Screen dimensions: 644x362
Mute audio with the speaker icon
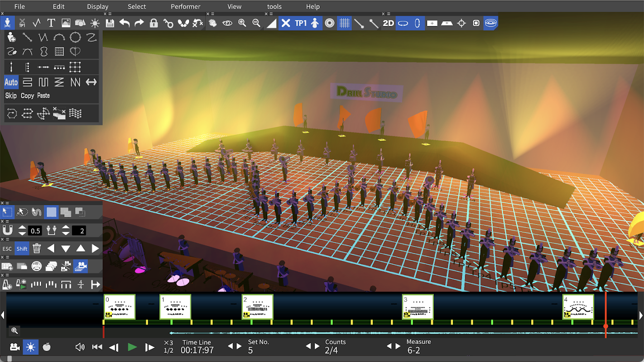click(x=80, y=347)
